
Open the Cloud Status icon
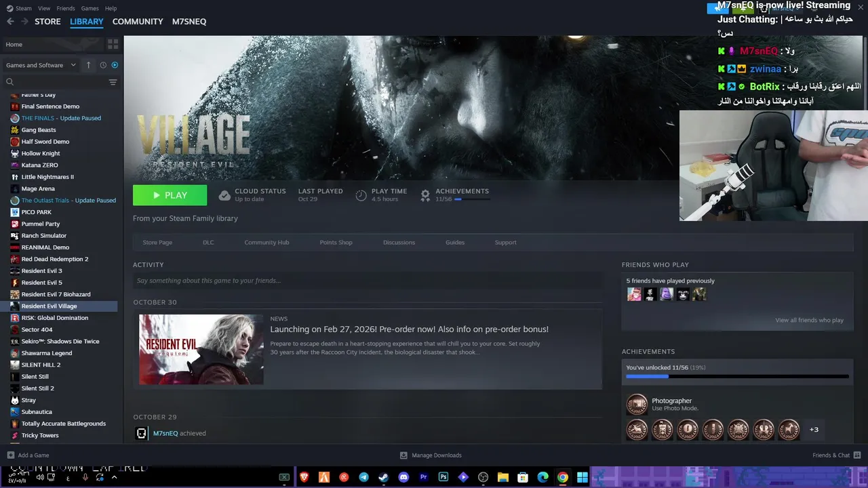[x=224, y=195]
